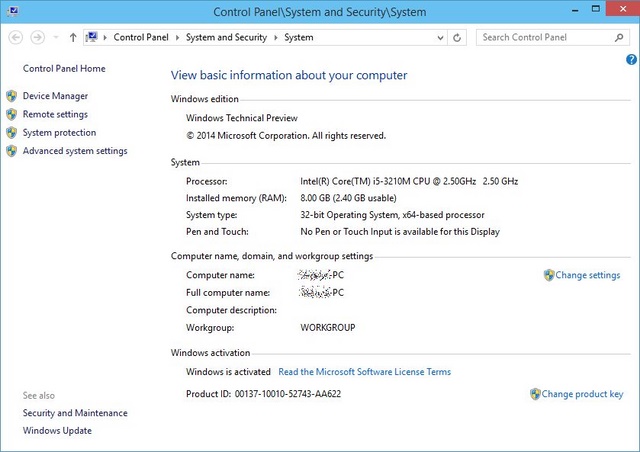This screenshot has width=640, height=452.
Task: Expand chevron after Control Panel breadcrumb
Action: tap(177, 38)
